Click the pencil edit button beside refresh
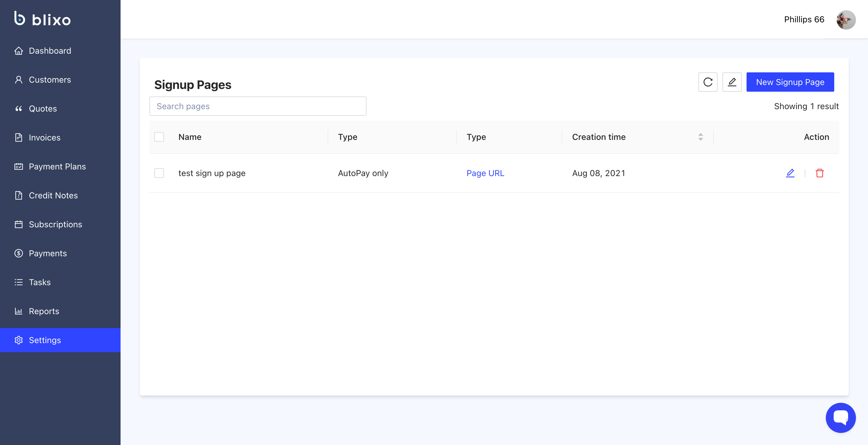Screen dimensions: 868x445 (x=732, y=82)
